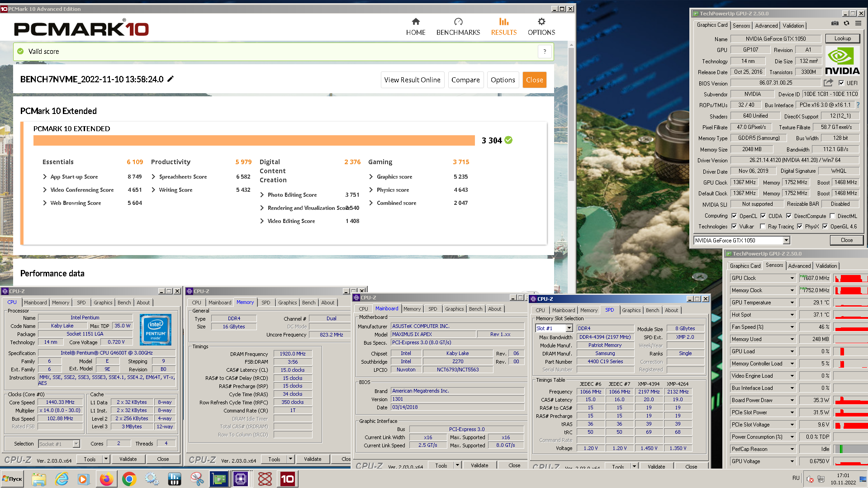The height and width of the screenshot is (488, 868).
Task: Click the orange Close button in PCMark
Action: (534, 80)
